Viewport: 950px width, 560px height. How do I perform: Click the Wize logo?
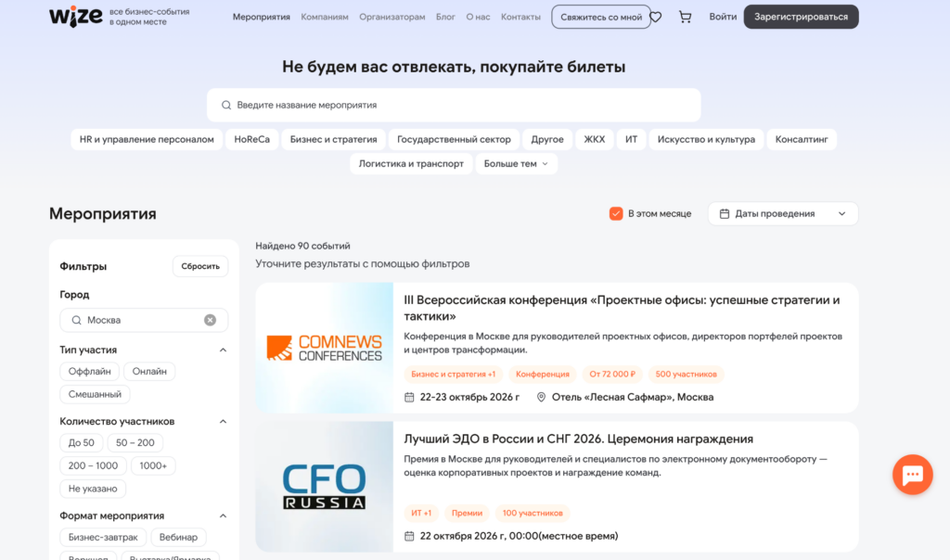[x=76, y=17]
